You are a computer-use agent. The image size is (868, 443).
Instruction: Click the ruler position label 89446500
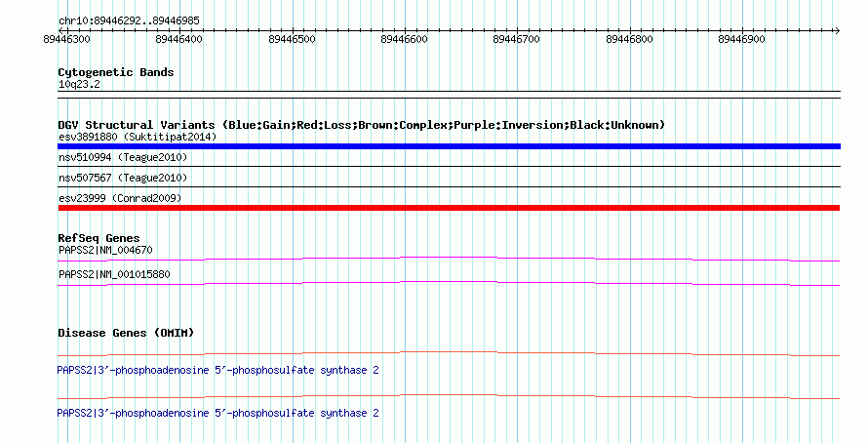(292, 39)
